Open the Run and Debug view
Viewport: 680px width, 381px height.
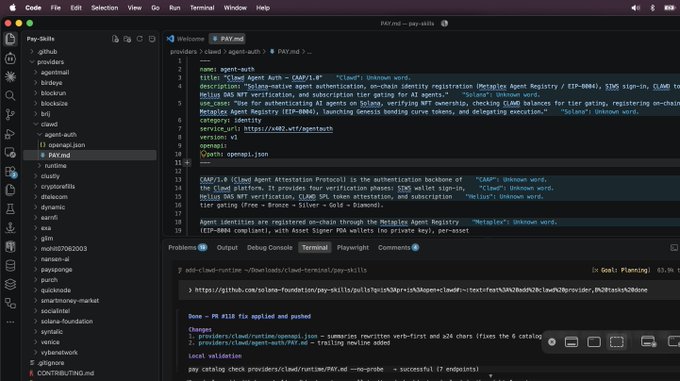point(10,134)
